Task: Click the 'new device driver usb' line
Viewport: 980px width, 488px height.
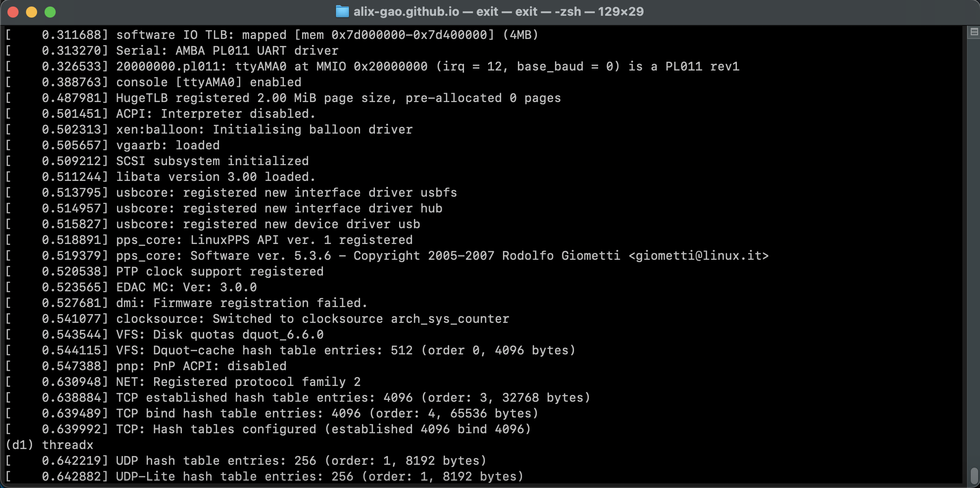Action: 213,224
